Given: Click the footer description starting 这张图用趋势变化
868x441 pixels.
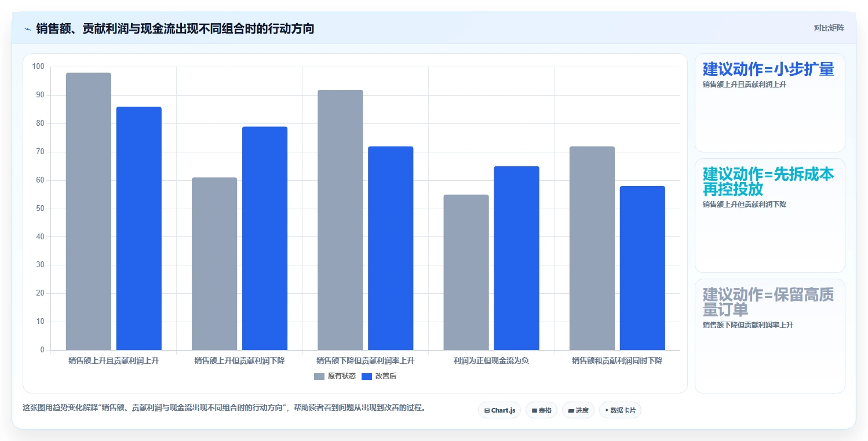Looking at the screenshot, I should 225,407.
